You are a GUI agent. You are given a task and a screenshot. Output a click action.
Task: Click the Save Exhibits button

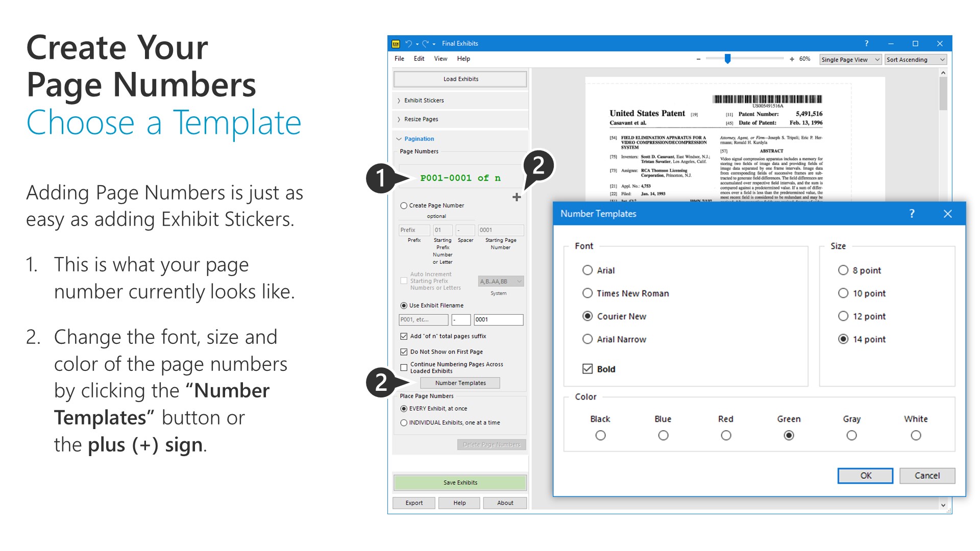point(460,483)
